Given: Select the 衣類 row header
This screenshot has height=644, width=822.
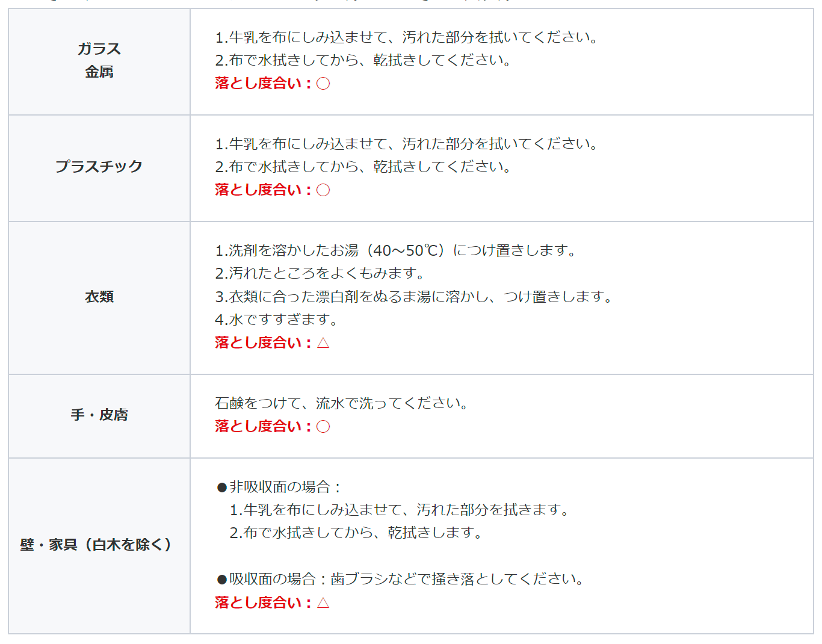Looking at the screenshot, I should tap(99, 297).
